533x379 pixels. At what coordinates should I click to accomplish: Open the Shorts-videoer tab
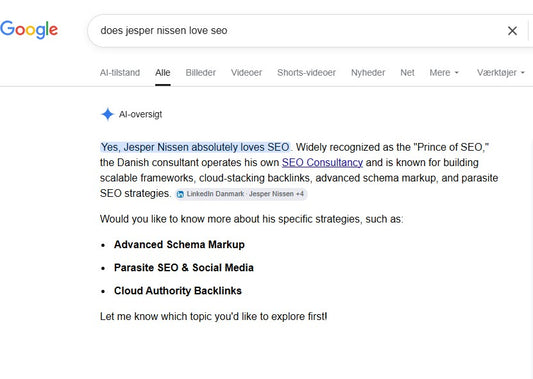pyautogui.click(x=306, y=73)
